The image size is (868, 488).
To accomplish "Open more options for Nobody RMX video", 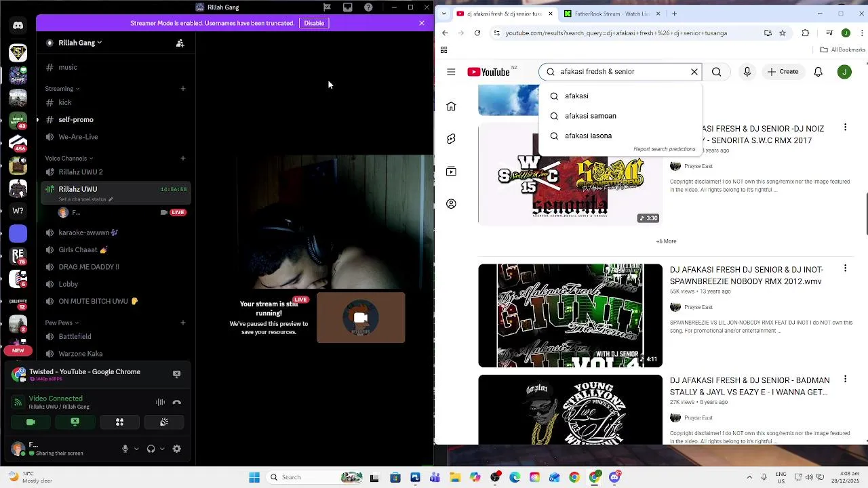I will pos(845,268).
